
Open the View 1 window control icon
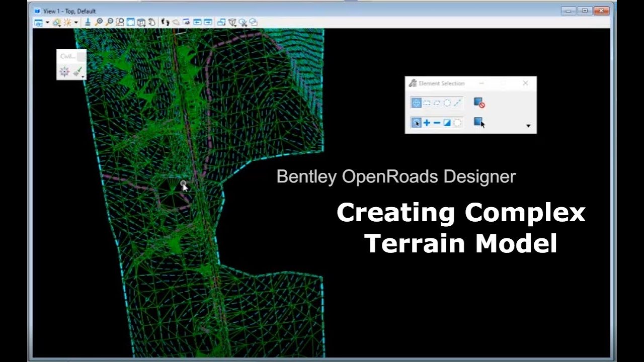point(37,11)
